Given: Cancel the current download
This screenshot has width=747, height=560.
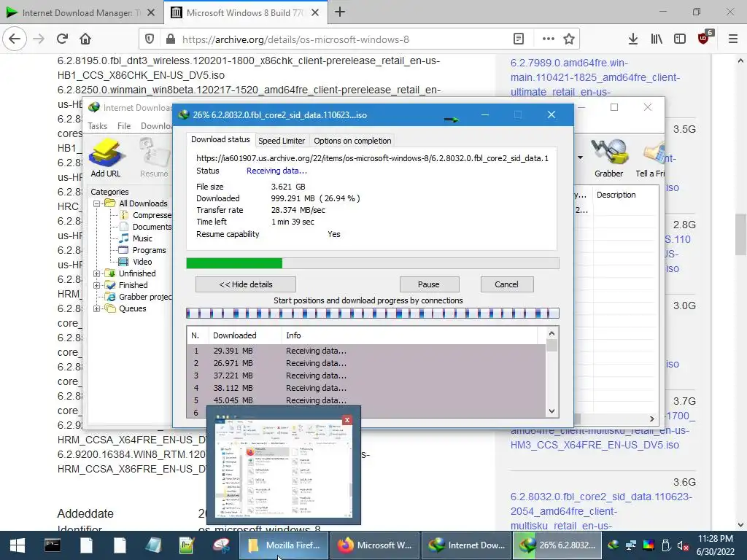Looking at the screenshot, I should (x=506, y=284).
